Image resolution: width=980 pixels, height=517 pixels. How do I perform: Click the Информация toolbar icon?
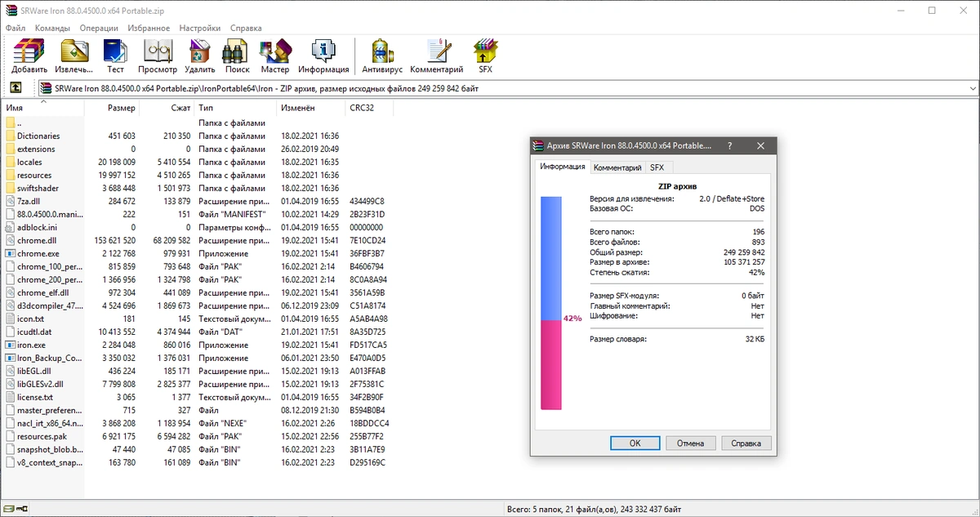[x=323, y=51]
